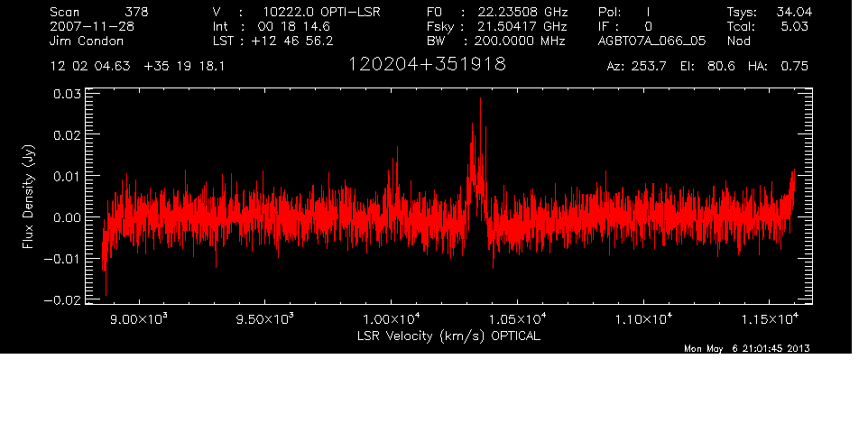The height and width of the screenshot is (442, 868).
Task: Click y-axis tick label -0.02
Action: (63, 300)
